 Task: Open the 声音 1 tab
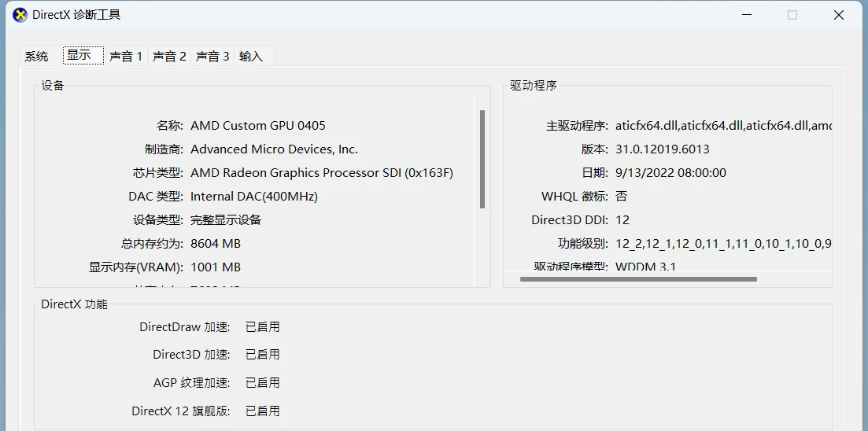[x=126, y=57]
